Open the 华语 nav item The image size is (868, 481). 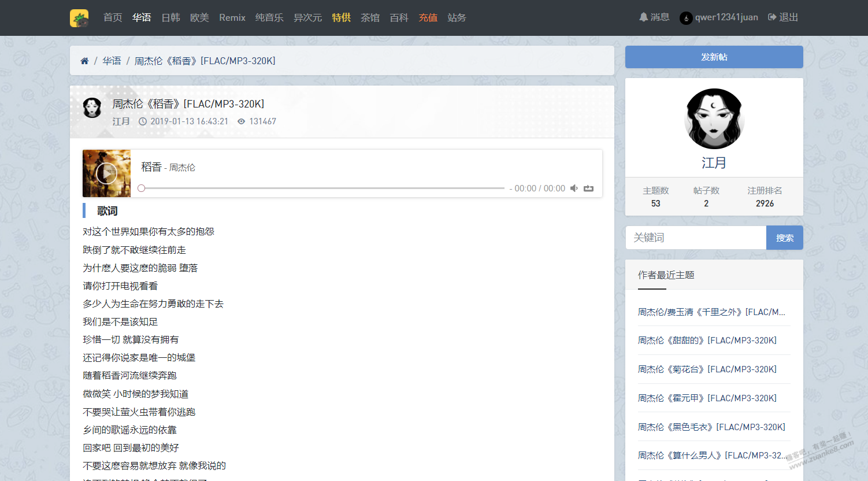click(x=142, y=18)
